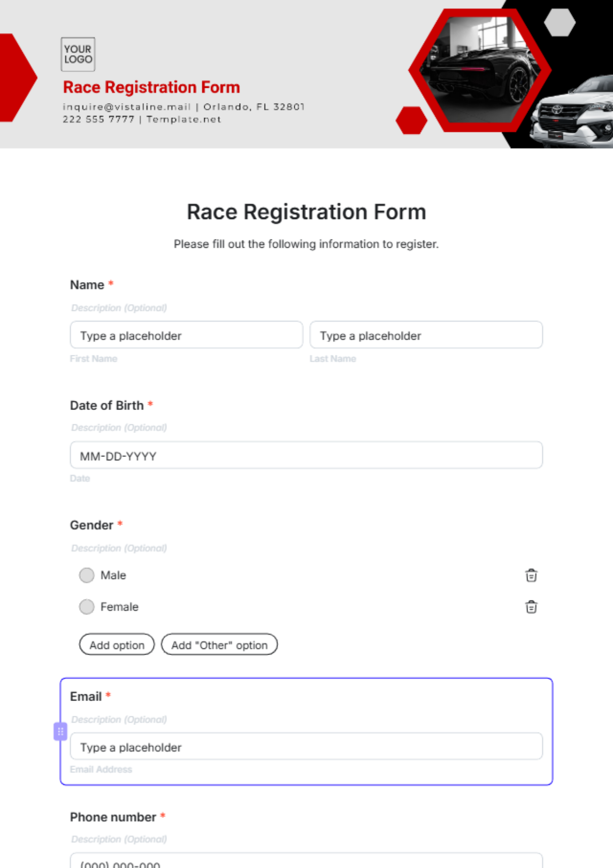Click the Add "Other" option button
613x868 pixels.
220,645
